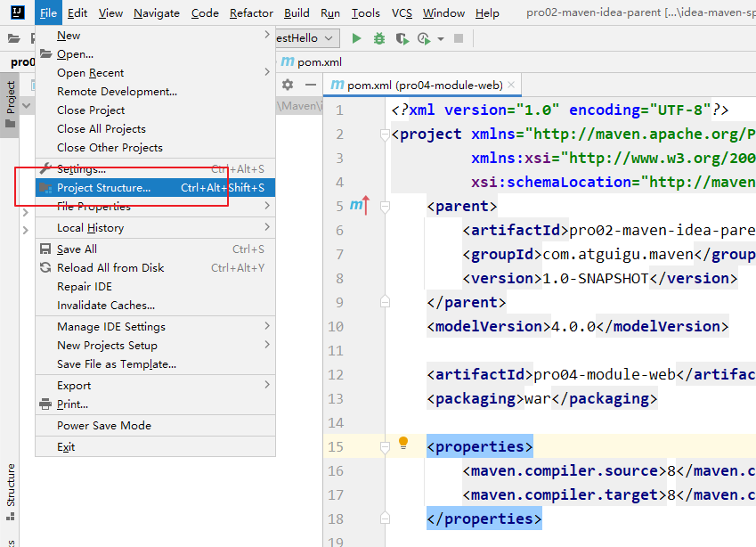
Task: Select Open... in File menu
Action: (155, 54)
